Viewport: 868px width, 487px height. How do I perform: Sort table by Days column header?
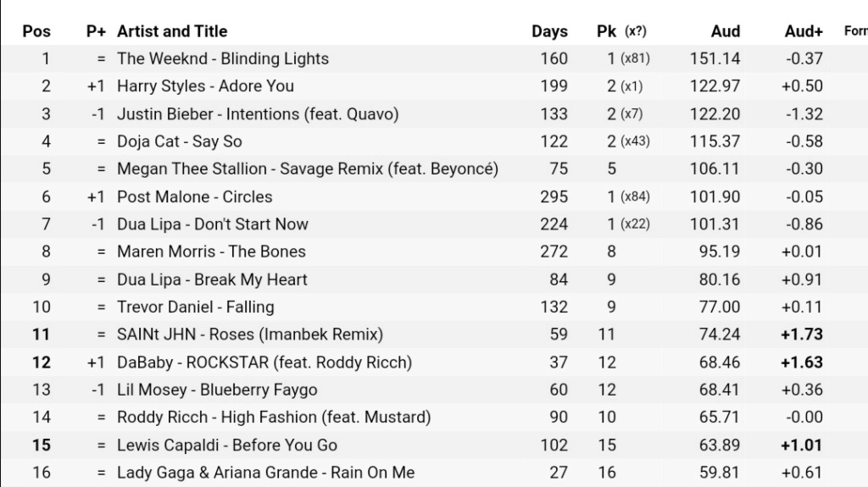(549, 31)
